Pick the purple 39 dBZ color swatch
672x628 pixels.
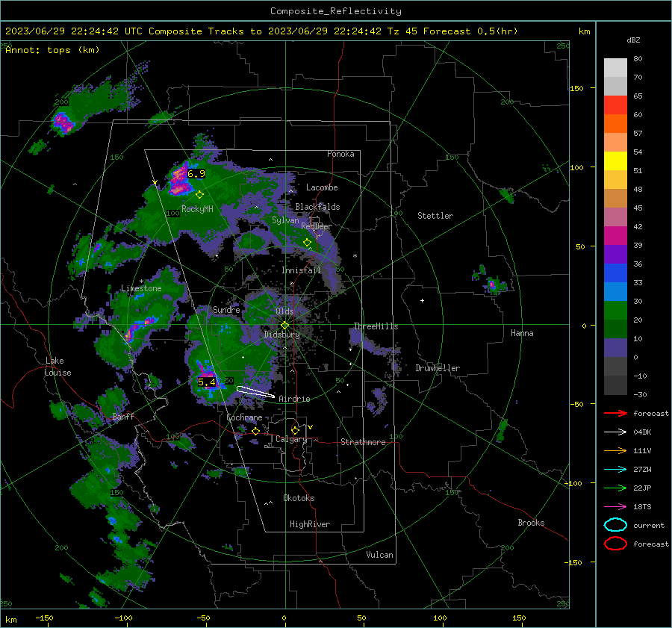pyautogui.click(x=615, y=254)
